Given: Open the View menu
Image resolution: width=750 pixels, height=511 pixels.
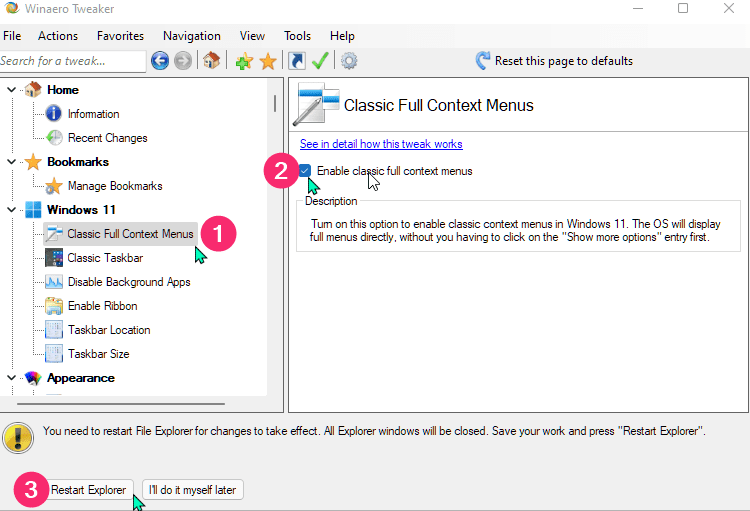Looking at the screenshot, I should pos(252,36).
